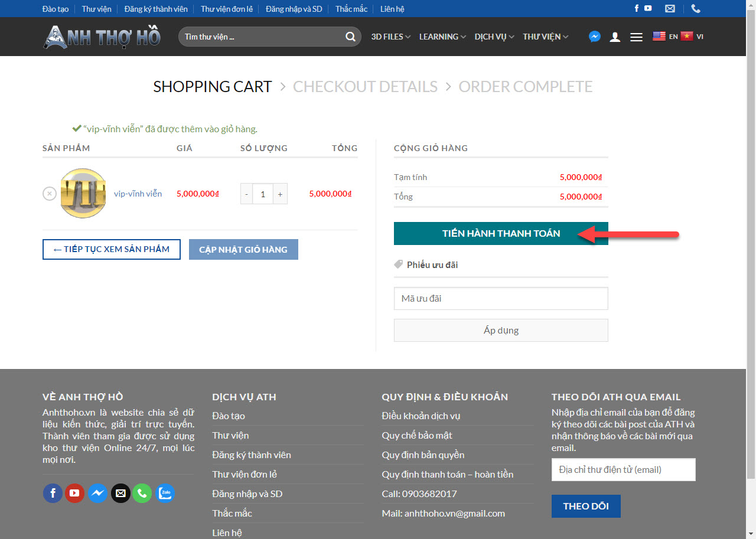Open Đào tạo in top menu
Screen dimensions: 756x539
(56, 9)
